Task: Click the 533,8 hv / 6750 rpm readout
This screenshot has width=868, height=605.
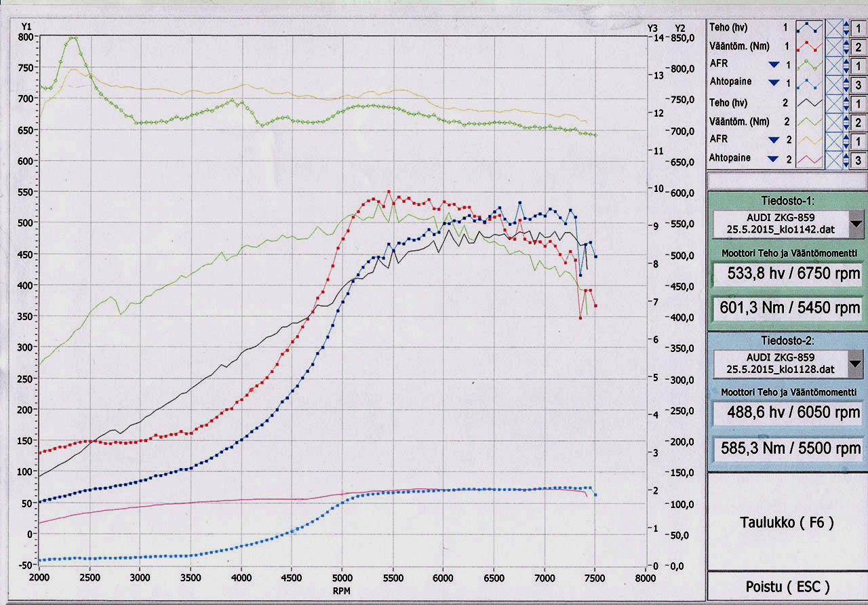Action: 787,275
